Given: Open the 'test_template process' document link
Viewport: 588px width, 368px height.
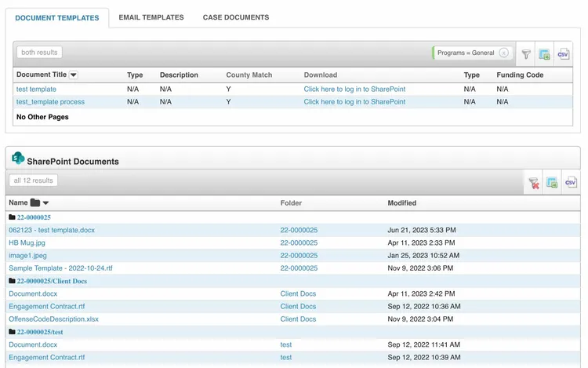Looking at the screenshot, I should (50, 102).
